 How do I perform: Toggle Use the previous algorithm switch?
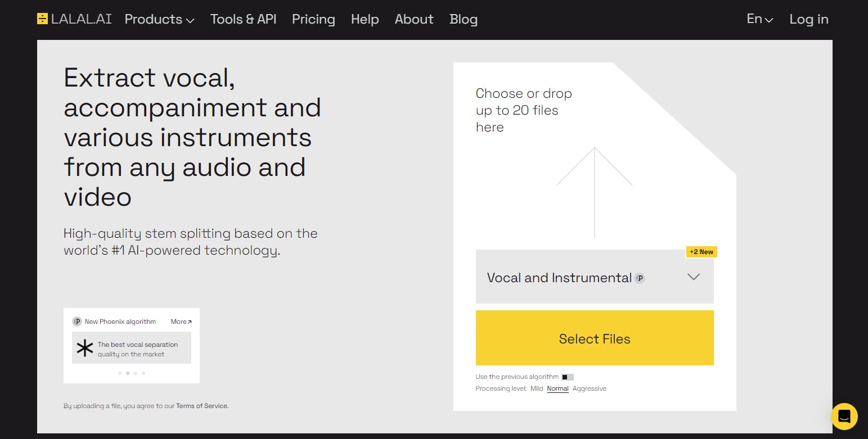[x=567, y=377]
